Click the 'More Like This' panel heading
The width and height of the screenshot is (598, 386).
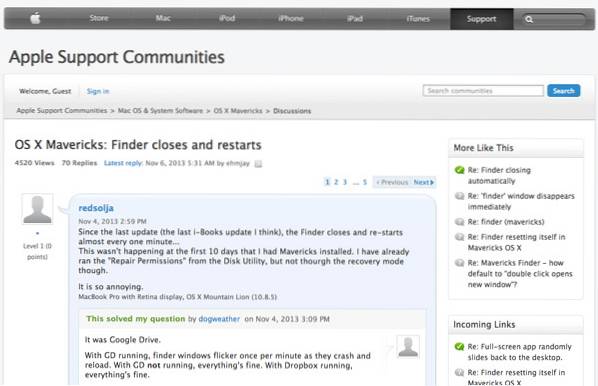[483, 148]
